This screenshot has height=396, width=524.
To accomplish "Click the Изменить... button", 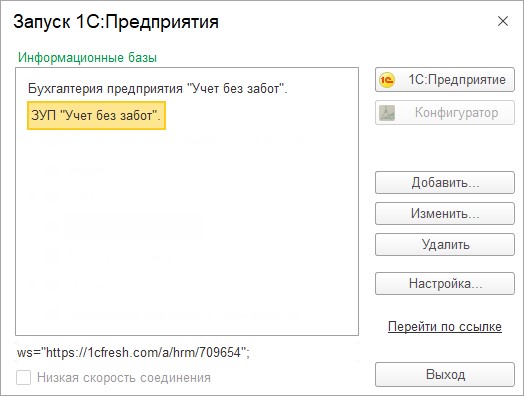I will point(445,213).
